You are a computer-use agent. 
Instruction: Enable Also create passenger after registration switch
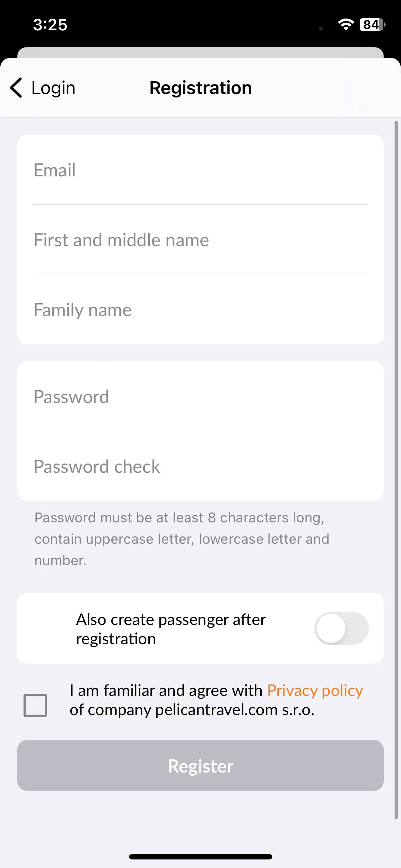[x=341, y=629]
